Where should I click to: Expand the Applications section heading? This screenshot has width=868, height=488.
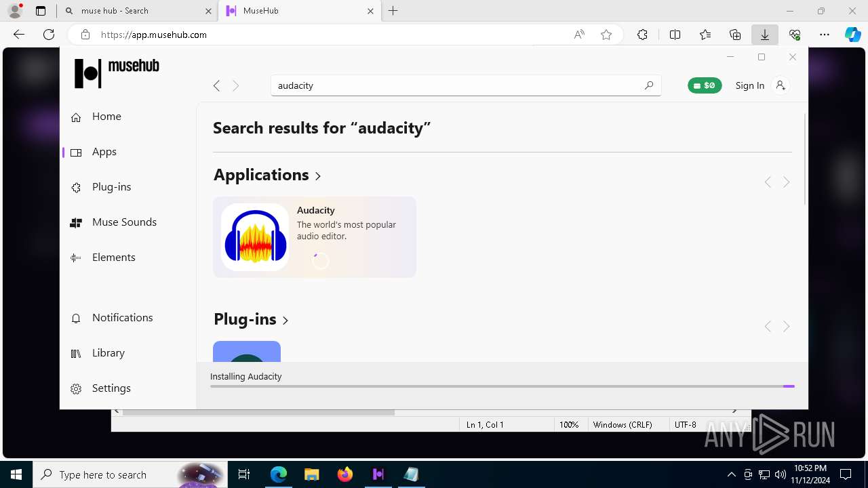click(x=267, y=175)
